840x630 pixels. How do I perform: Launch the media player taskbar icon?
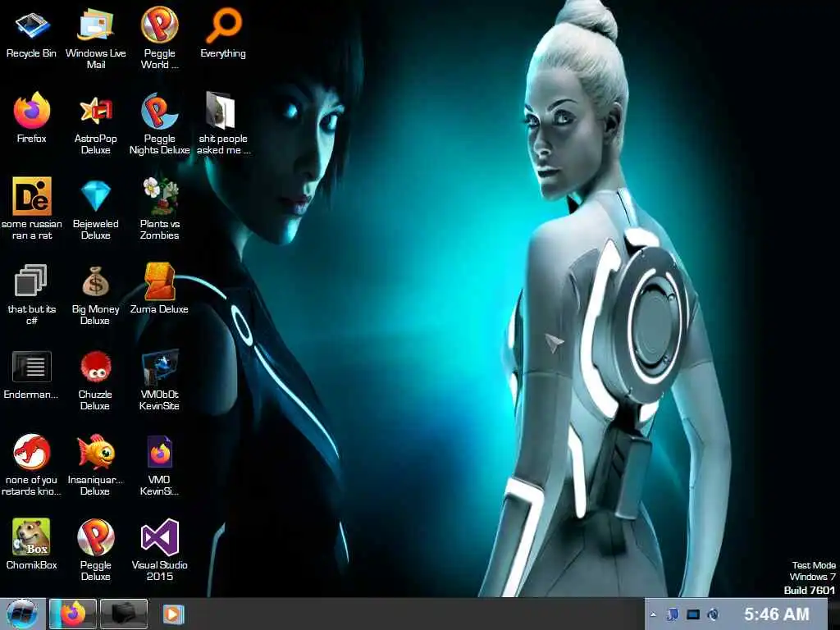(173, 614)
